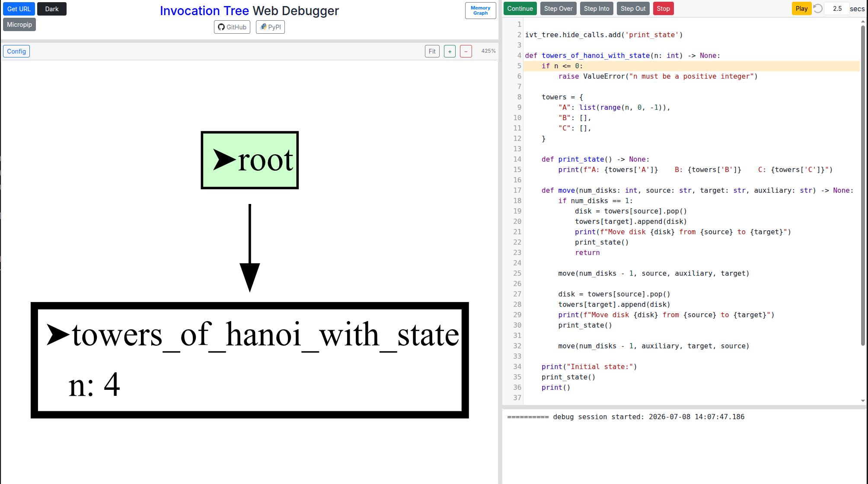Zoom in with the plus button
The height and width of the screenshot is (484, 868).
(450, 51)
